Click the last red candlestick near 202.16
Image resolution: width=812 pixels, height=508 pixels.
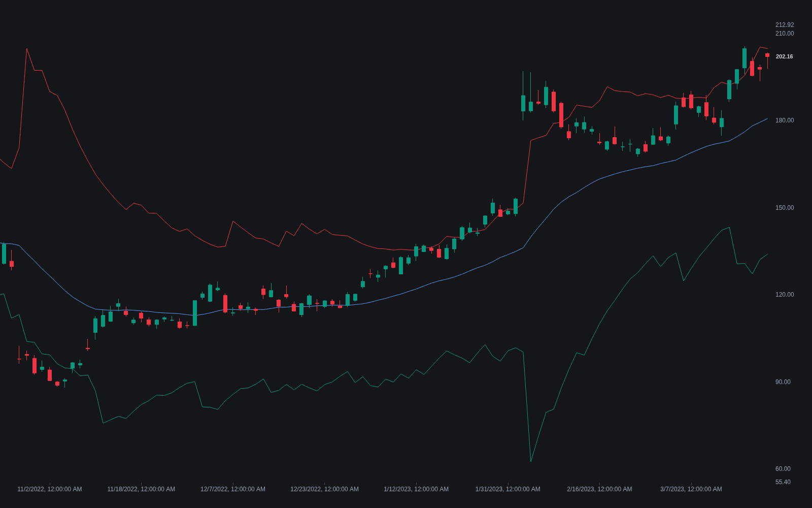(767, 55)
